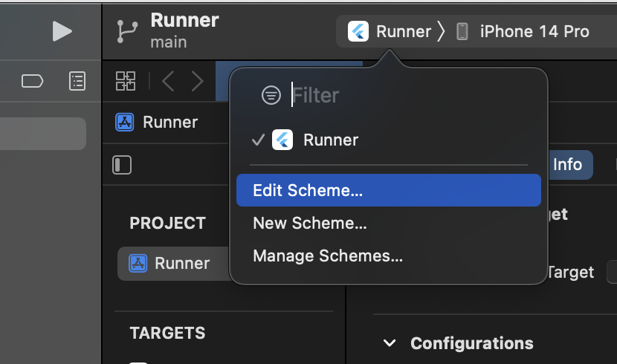Toggle the sidebar panel icon
The image size is (617, 364).
click(122, 165)
